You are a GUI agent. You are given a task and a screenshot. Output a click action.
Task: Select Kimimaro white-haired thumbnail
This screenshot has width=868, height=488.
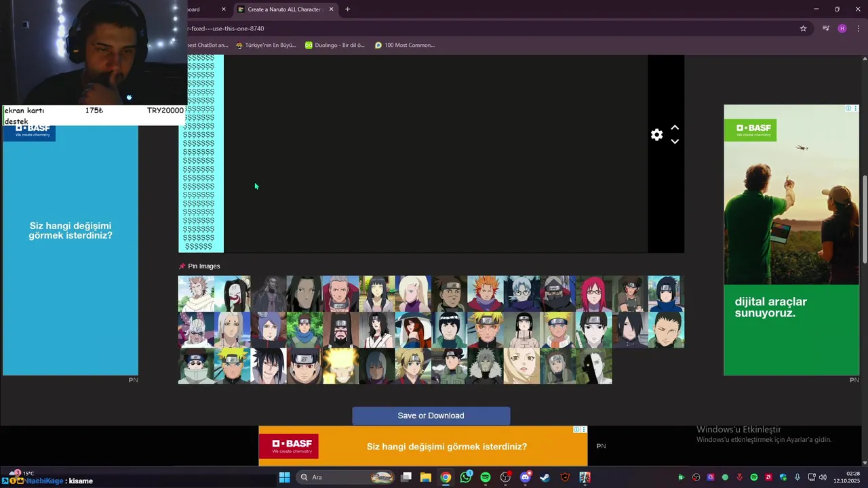tap(232, 330)
